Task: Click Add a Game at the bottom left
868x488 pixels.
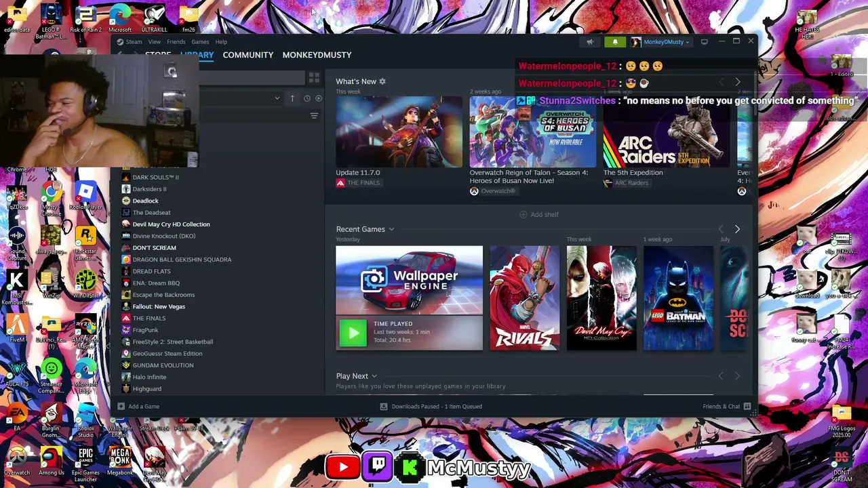Action: coord(138,407)
